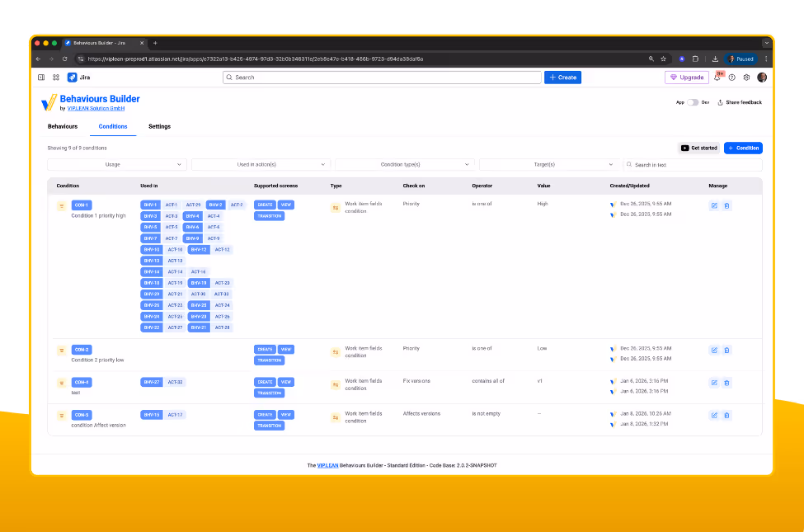The height and width of the screenshot is (532, 804).
Task: Delete condition CON-1
Action: coord(726,205)
